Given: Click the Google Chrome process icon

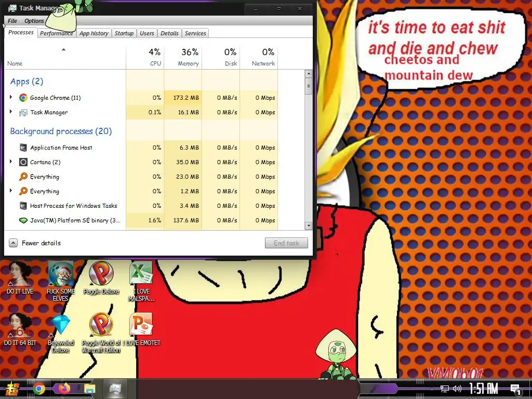Looking at the screenshot, I should pyautogui.click(x=23, y=98).
